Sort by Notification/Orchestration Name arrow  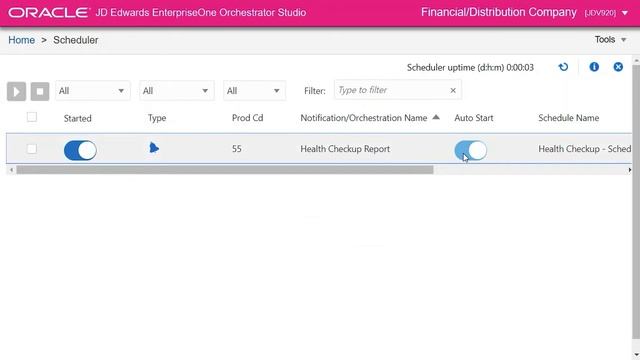click(436, 118)
